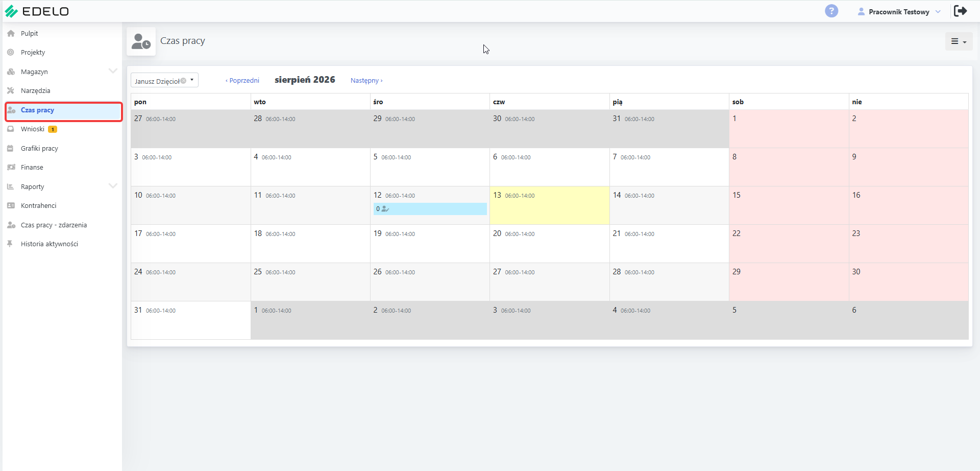Open the employee selector dropdown arrow
The height and width of the screenshot is (471, 980).
point(192,80)
